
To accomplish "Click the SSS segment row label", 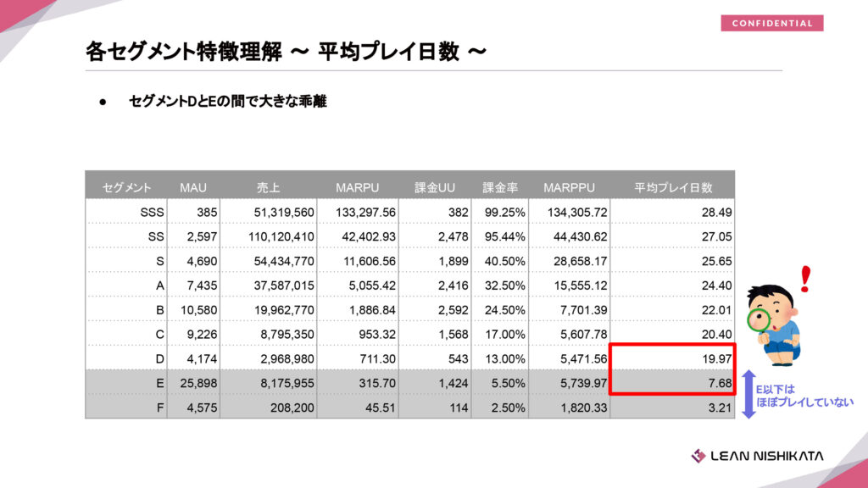I will (152, 212).
